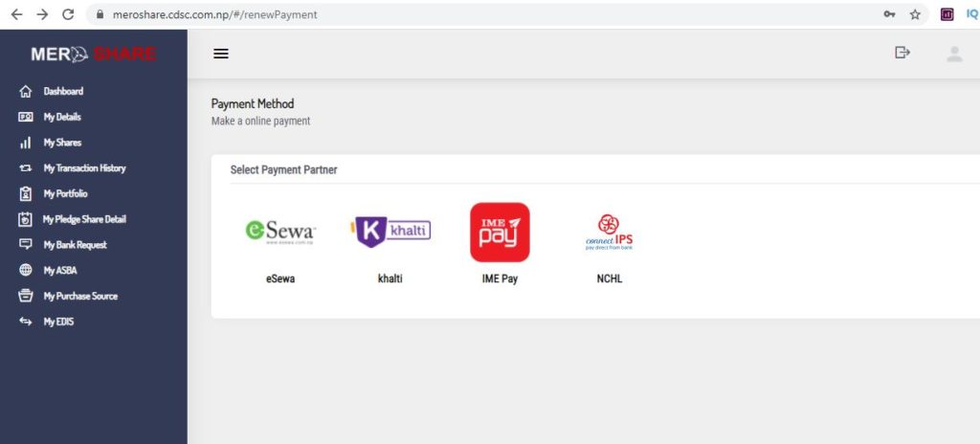Click the browser address bar URL

(215, 14)
